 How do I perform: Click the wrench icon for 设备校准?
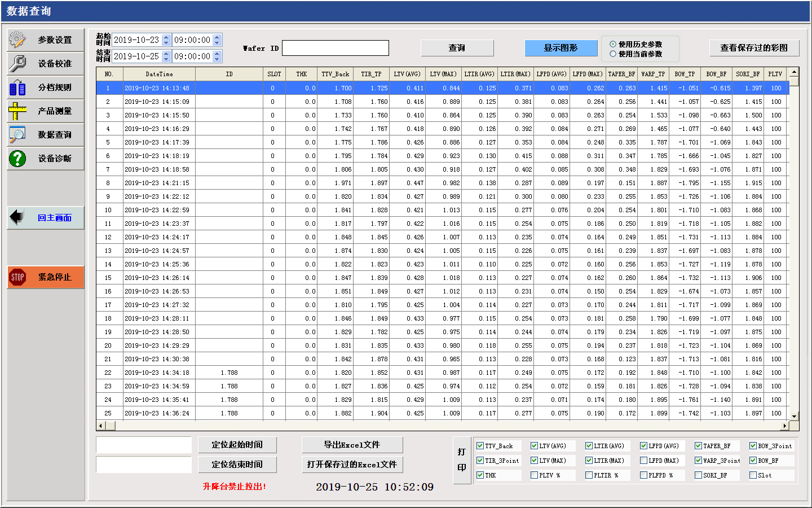coord(17,64)
